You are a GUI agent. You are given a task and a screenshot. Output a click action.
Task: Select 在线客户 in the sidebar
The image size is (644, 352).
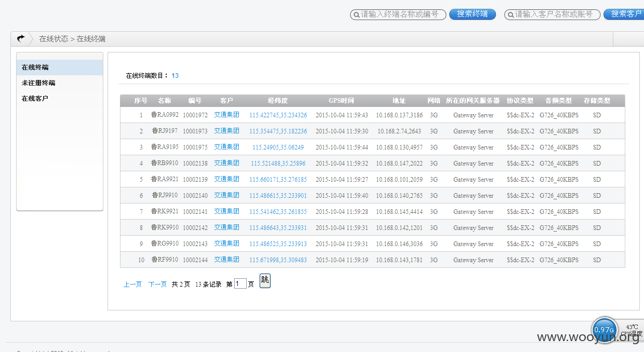tap(60, 99)
